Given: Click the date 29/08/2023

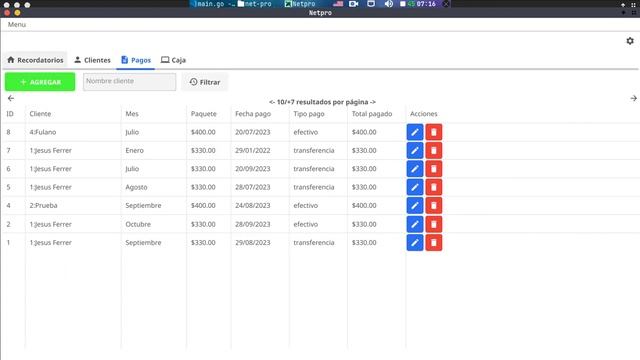Looking at the screenshot, I should click(253, 242).
